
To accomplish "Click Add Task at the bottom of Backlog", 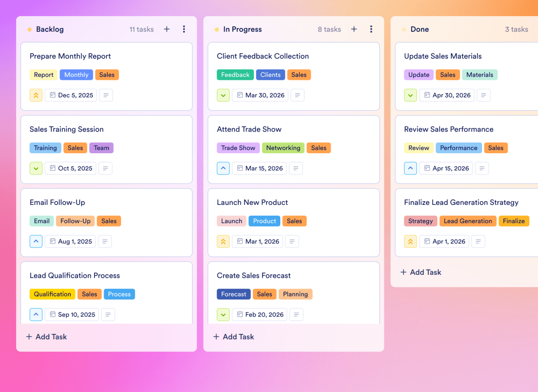I will click(x=46, y=336).
